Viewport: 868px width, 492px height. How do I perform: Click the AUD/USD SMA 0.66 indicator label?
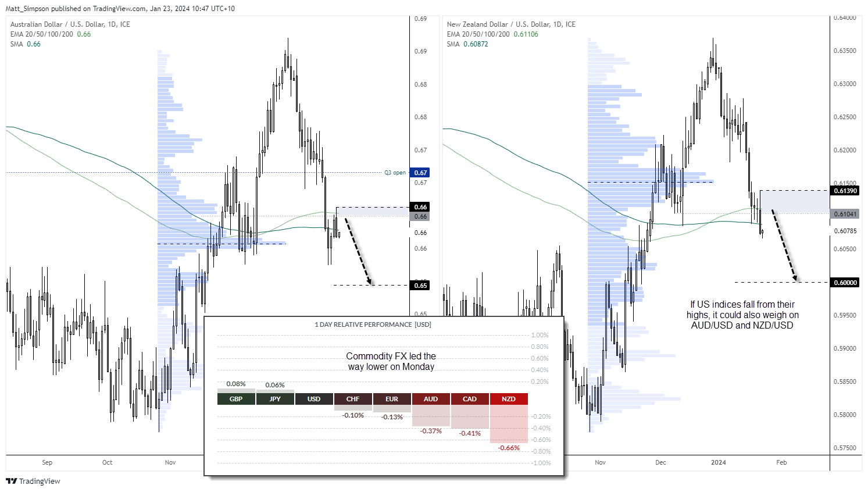pyautogui.click(x=26, y=44)
